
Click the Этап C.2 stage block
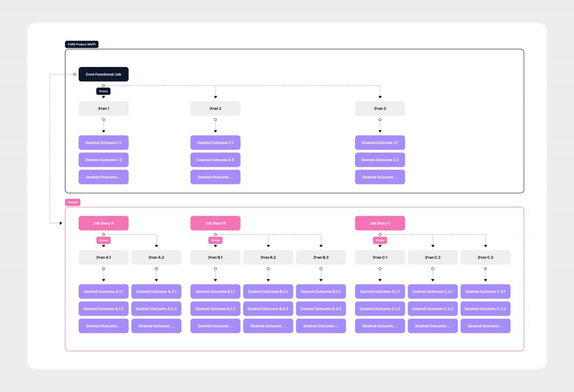(x=432, y=257)
